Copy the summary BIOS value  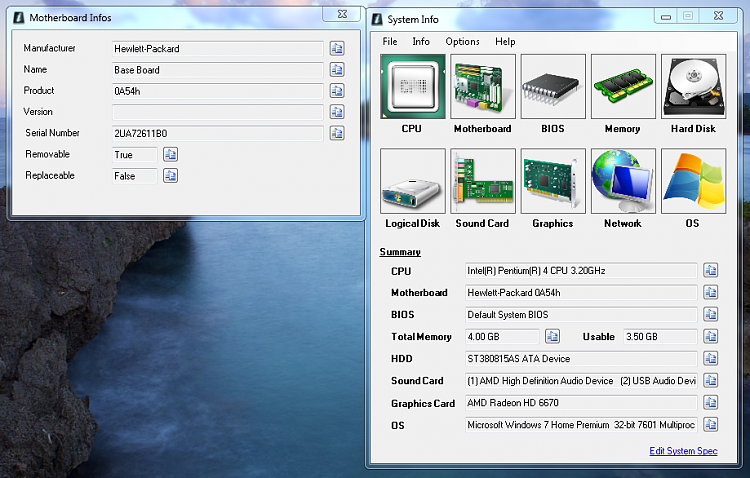(x=711, y=314)
